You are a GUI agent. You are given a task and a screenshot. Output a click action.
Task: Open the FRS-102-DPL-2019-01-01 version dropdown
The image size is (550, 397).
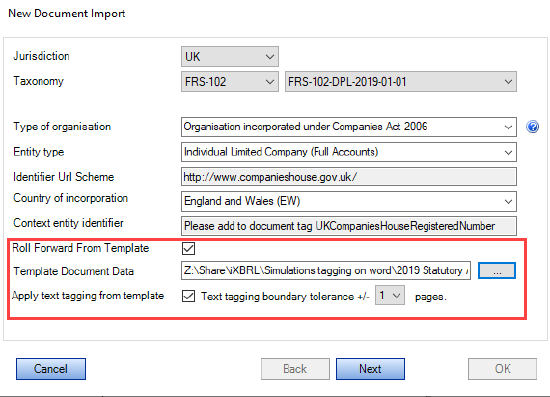coord(401,82)
